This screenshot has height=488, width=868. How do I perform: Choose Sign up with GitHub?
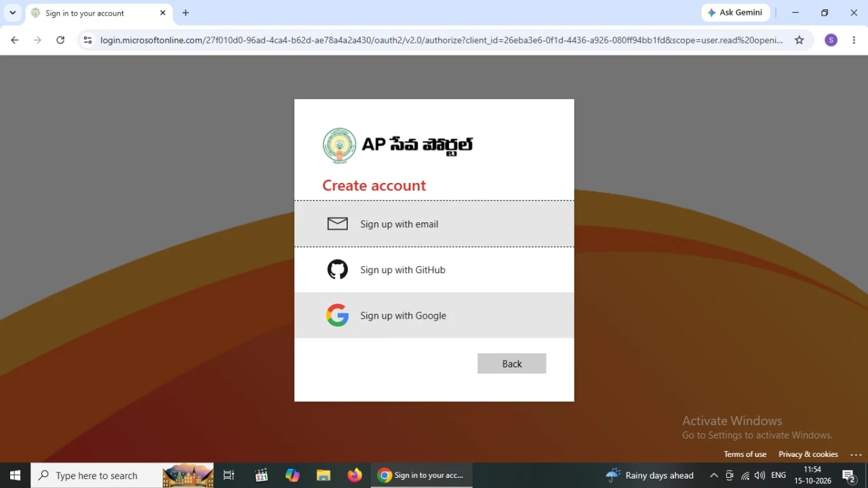click(x=434, y=270)
